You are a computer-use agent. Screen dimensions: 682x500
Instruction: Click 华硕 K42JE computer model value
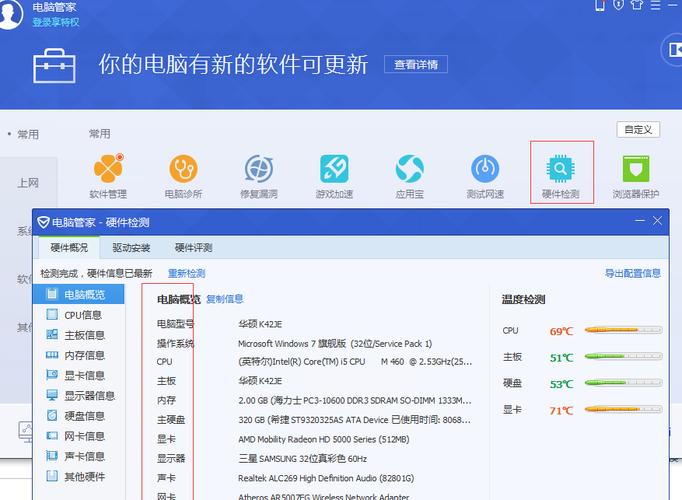(260, 324)
